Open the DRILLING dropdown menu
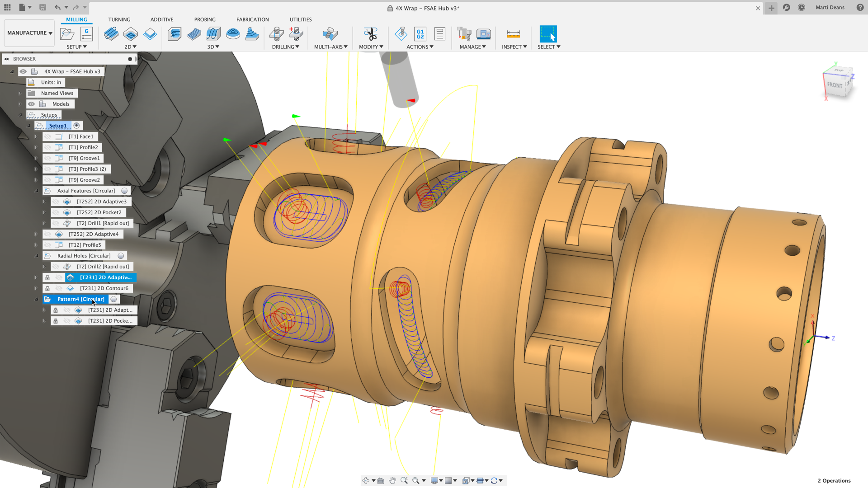This screenshot has height=488, width=868. pyautogui.click(x=285, y=47)
